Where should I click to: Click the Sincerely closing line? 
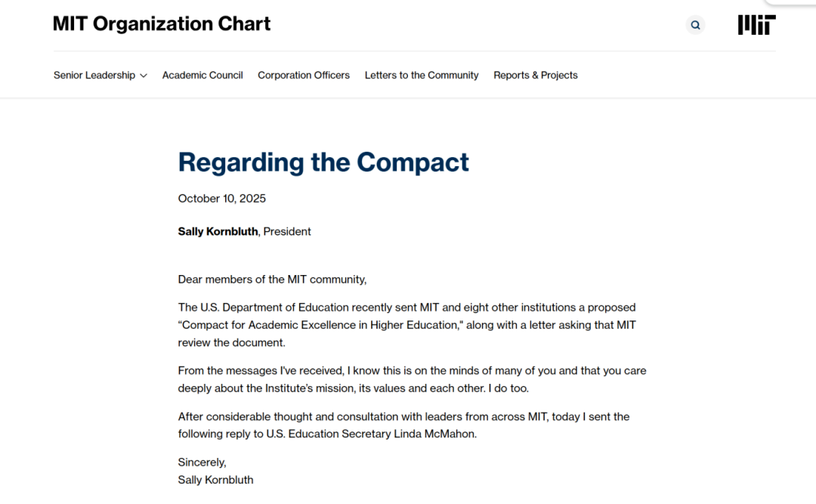[x=202, y=462]
